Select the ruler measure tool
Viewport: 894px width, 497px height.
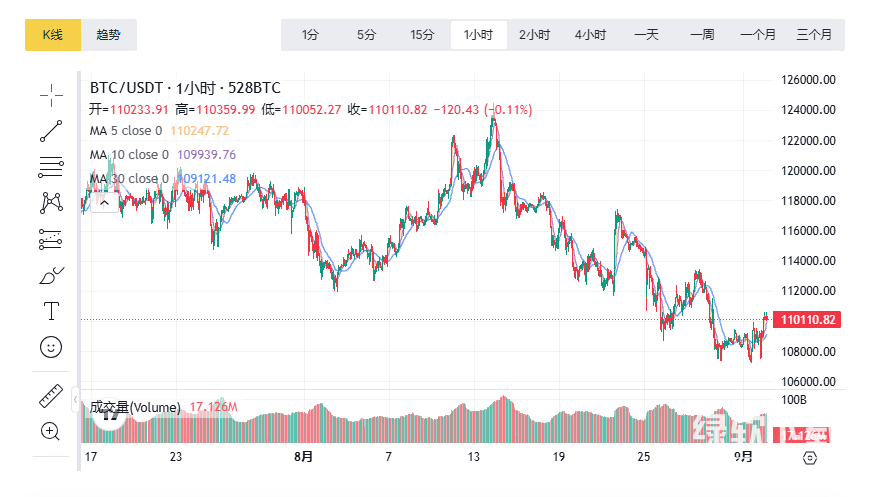point(51,396)
